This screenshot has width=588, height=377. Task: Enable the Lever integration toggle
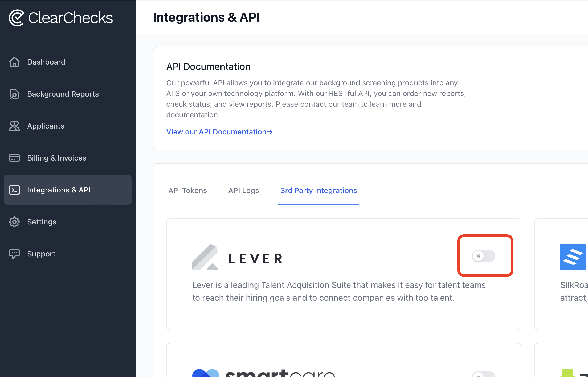pos(484,256)
